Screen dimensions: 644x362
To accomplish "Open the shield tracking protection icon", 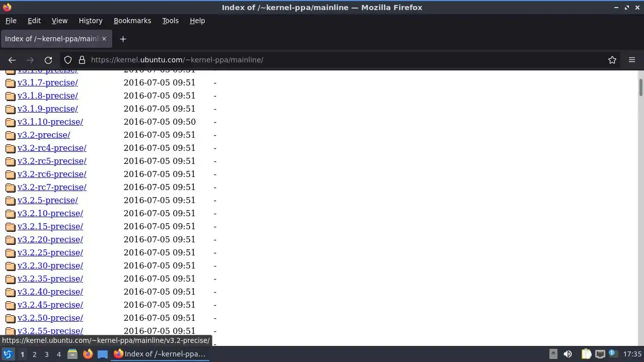I will tap(68, 60).
